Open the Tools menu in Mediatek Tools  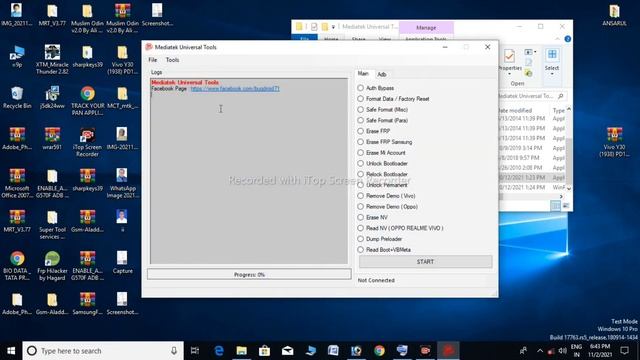pos(172,60)
